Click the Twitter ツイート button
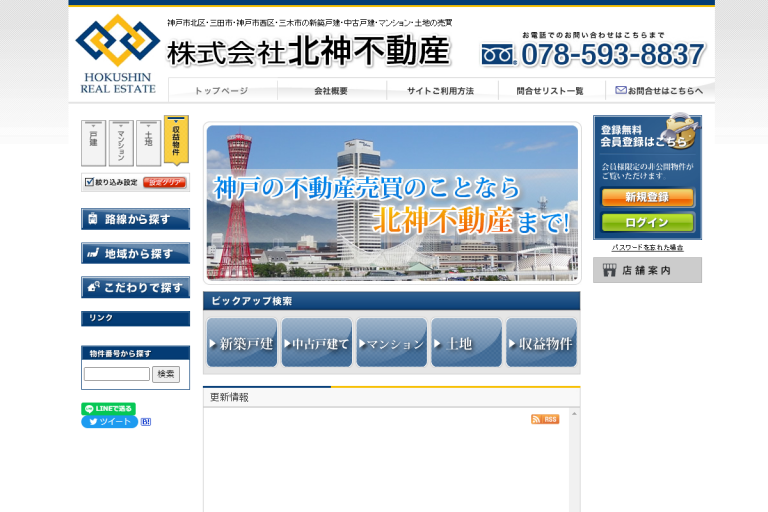This screenshot has height=512, width=768. (110, 422)
